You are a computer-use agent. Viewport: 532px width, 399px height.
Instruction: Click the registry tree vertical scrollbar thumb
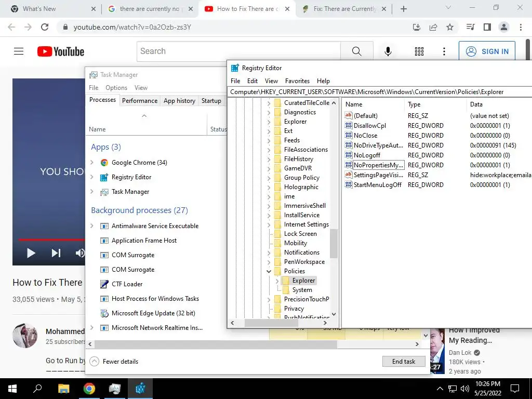click(334, 243)
